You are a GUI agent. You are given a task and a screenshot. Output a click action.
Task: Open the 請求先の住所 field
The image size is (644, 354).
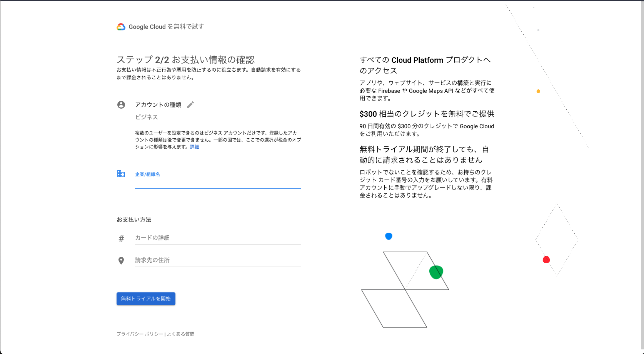click(218, 260)
